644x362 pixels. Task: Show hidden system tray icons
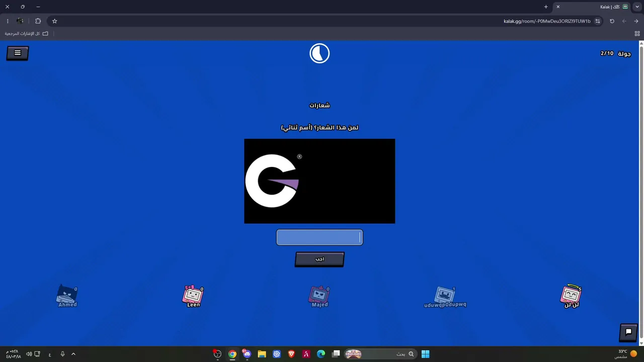tap(73, 354)
